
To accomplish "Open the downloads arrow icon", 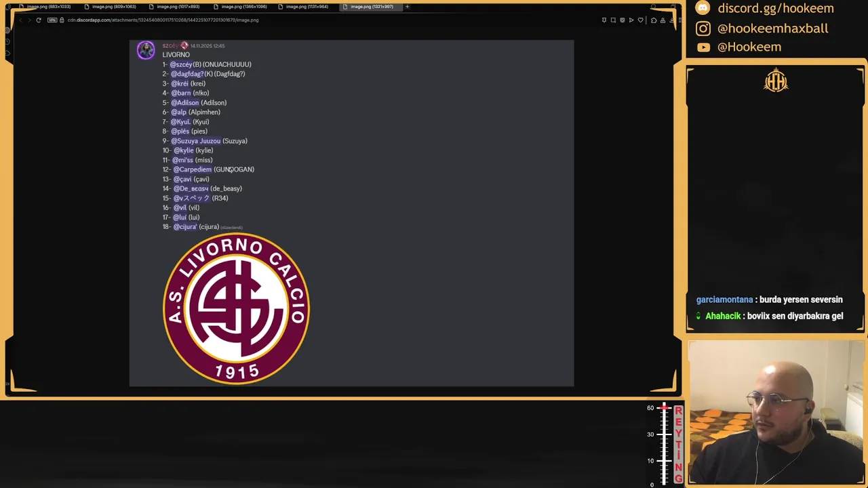I will tap(671, 20).
